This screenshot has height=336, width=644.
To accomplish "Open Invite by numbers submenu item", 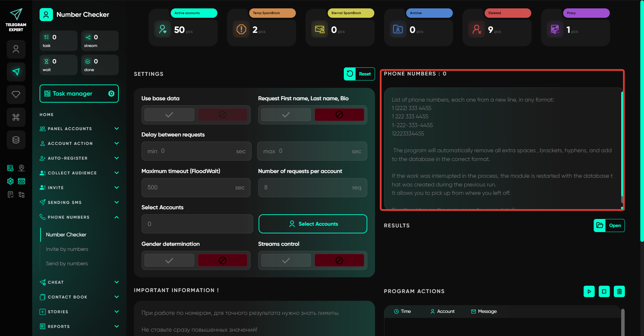I will tap(67, 249).
